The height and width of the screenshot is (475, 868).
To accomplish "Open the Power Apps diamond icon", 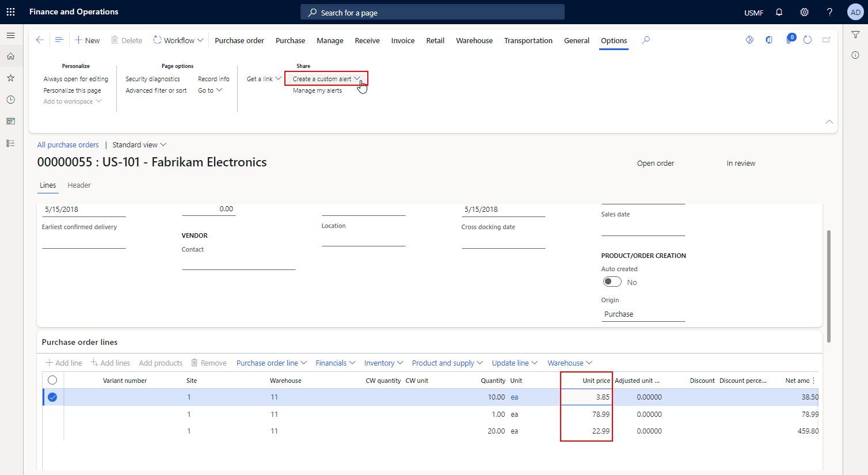I will (x=749, y=40).
